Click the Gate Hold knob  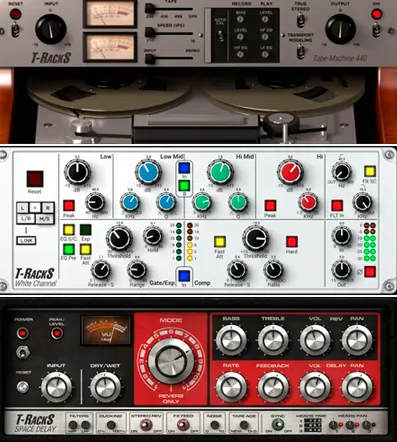(153, 235)
